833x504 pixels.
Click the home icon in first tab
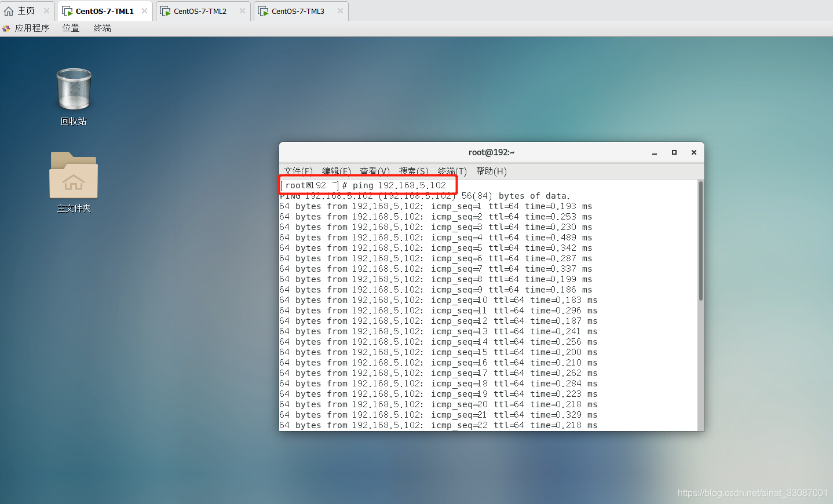pyautogui.click(x=9, y=11)
